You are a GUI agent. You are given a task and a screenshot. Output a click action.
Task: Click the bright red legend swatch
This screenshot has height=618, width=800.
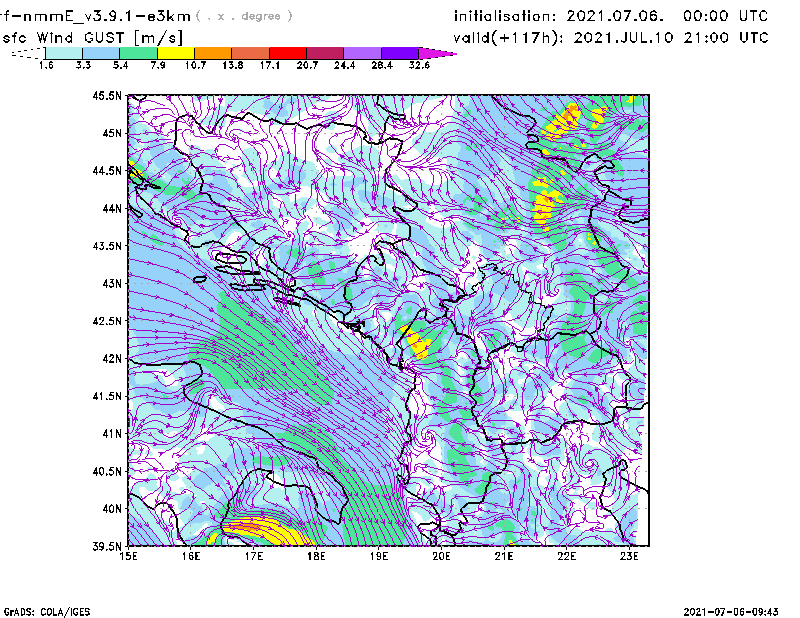[288, 53]
